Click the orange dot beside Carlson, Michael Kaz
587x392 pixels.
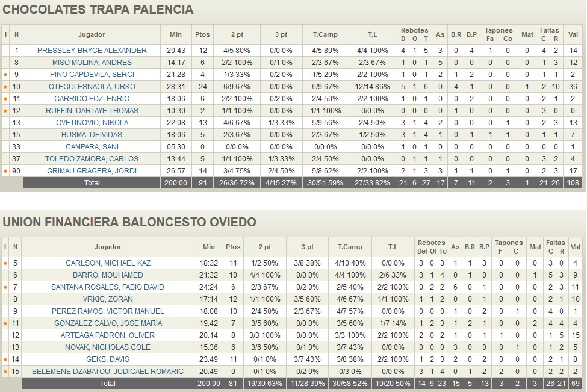coord(5,263)
